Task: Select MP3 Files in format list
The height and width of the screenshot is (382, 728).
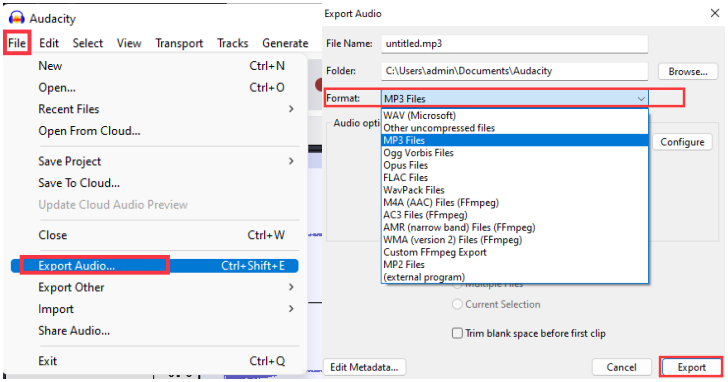Action: 514,140
